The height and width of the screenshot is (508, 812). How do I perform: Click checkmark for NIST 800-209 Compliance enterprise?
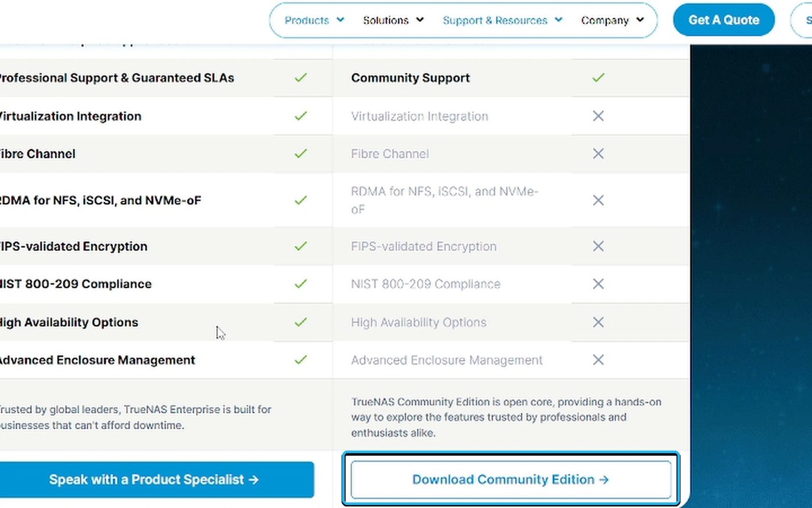click(x=300, y=284)
